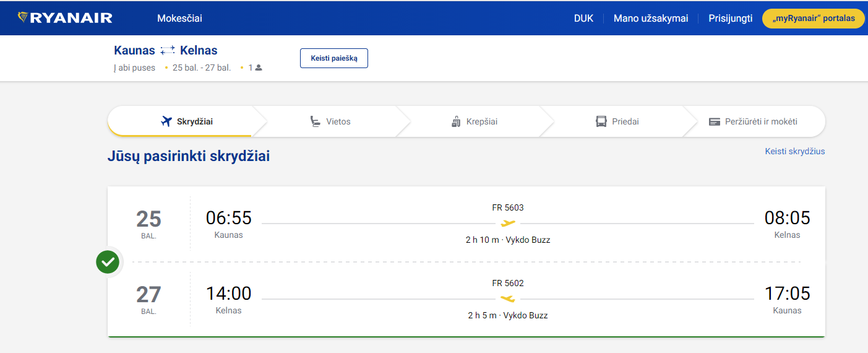868x353 pixels.
Task: Click the payment card icon for review
Action: [715, 121]
